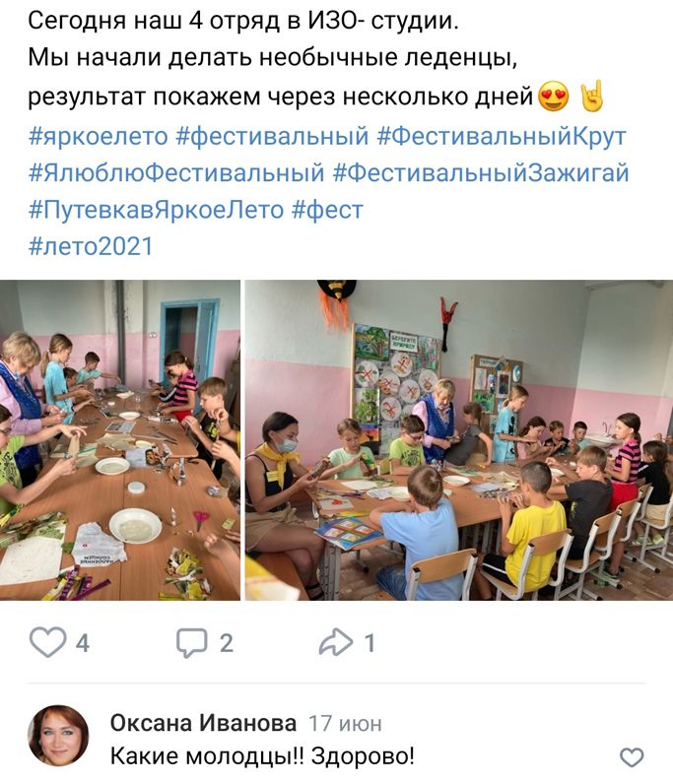Viewport: 673px width, 784px height.
Task: Click the comment count number 2
Action: [x=227, y=643]
